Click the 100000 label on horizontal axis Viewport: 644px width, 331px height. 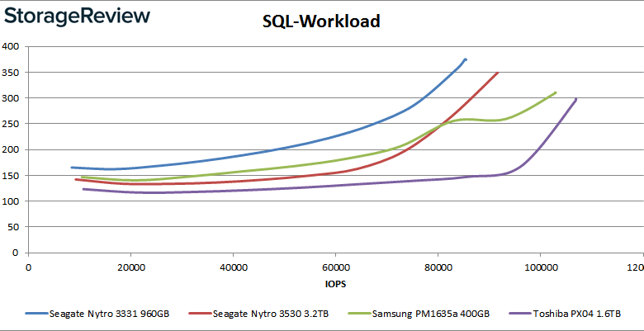pos(540,267)
